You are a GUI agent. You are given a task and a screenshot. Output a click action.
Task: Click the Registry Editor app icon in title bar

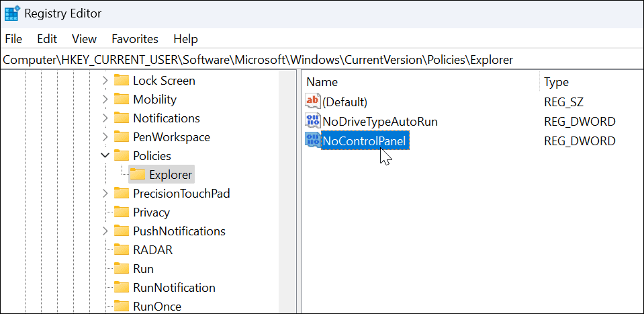tap(11, 13)
